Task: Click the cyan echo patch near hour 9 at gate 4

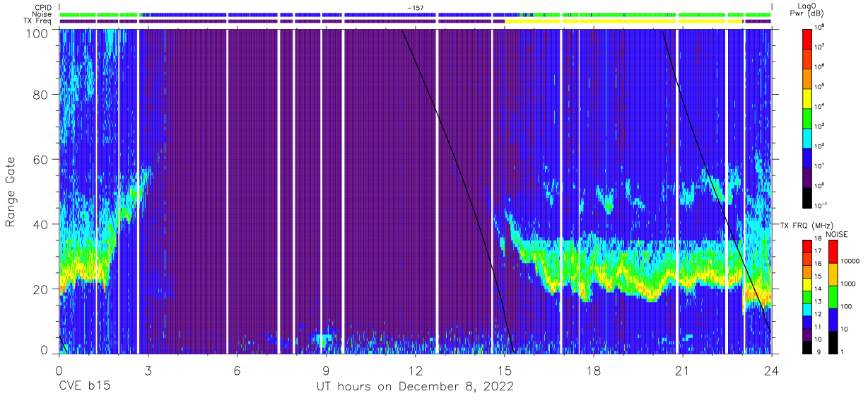Action: [324, 339]
